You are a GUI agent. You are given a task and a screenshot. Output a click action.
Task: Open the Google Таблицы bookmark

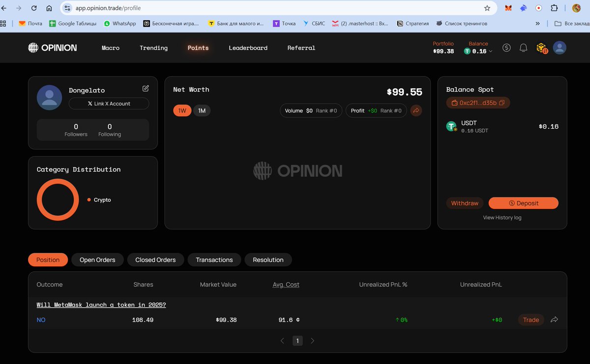coord(73,23)
